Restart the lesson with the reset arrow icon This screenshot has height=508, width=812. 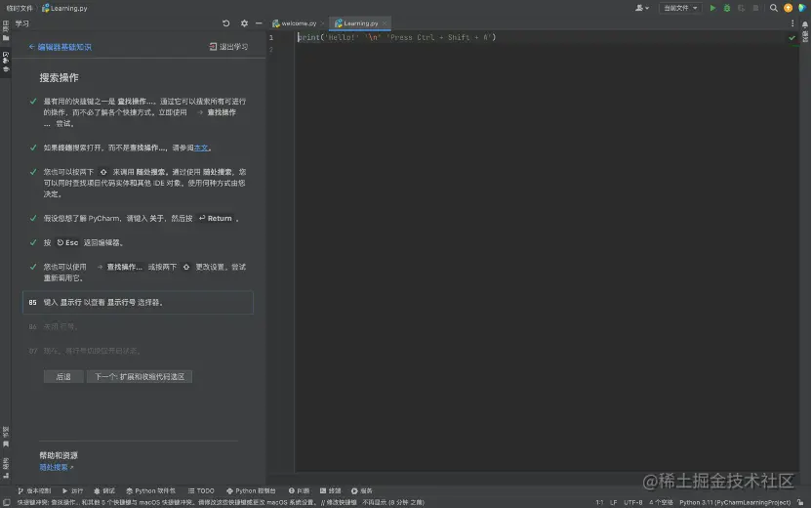(225, 23)
